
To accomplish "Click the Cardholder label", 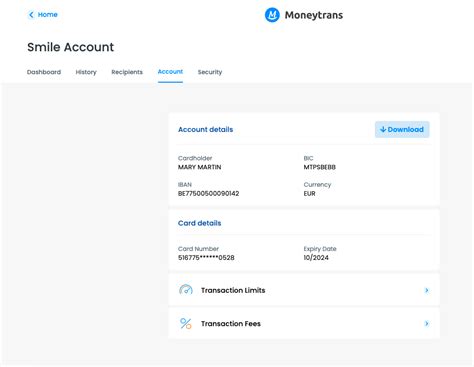I will (195, 158).
